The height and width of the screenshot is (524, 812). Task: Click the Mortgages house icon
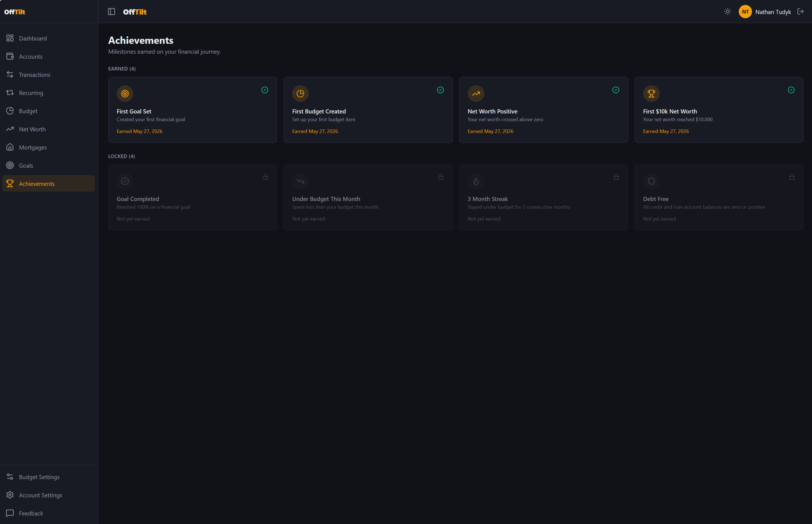click(10, 147)
